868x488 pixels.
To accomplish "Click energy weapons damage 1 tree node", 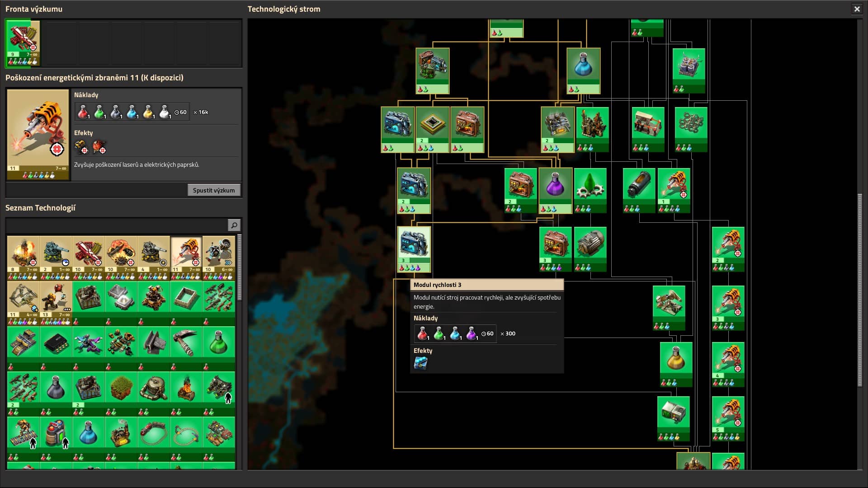I will coord(674,191).
